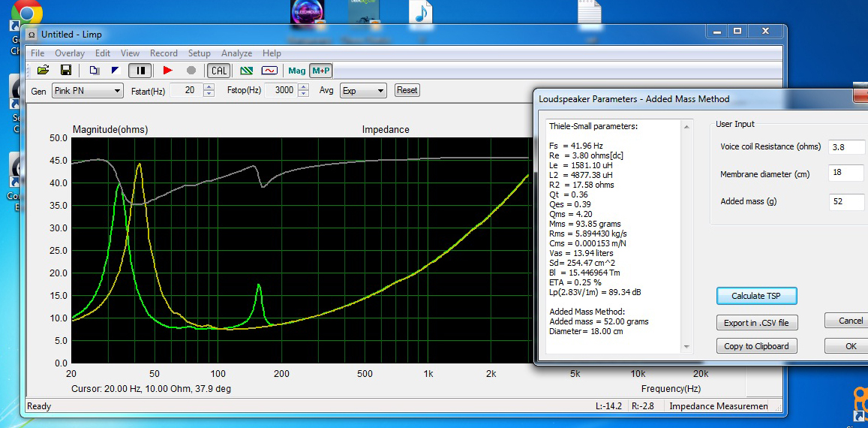Toggle the M+P magnitude plus phase view

321,71
